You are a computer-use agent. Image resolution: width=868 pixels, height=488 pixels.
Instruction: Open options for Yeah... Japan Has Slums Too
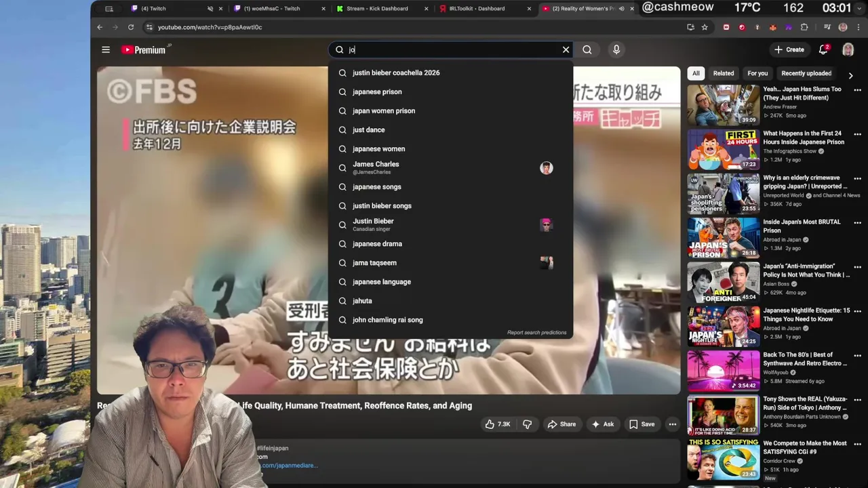pyautogui.click(x=857, y=89)
